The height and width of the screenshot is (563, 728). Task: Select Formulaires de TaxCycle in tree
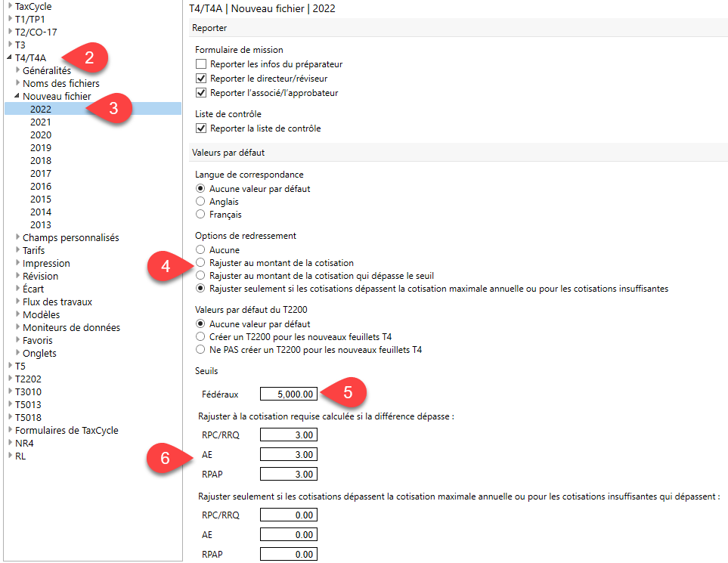67,430
